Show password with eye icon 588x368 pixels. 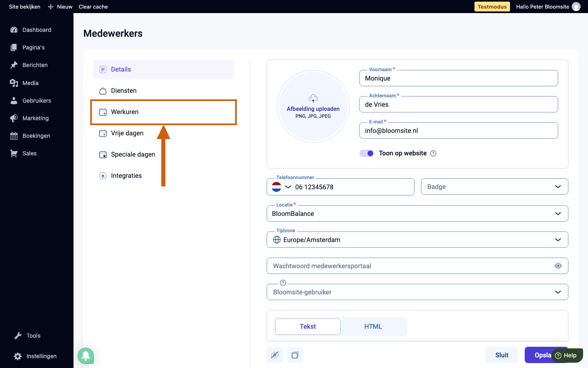(x=558, y=266)
